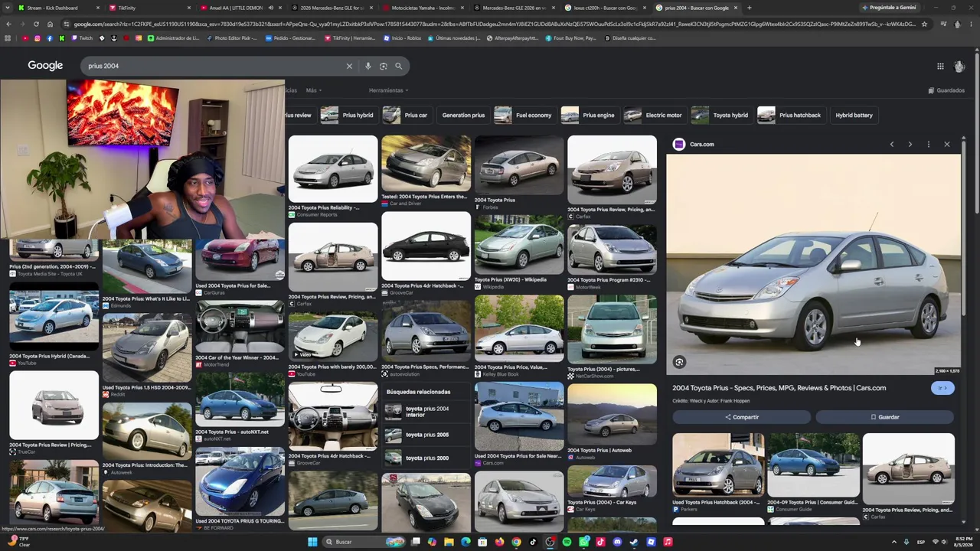Image resolution: width=980 pixels, height=551 pixels.
Task: Show hidden system tray icons
Action: point(893,542)
